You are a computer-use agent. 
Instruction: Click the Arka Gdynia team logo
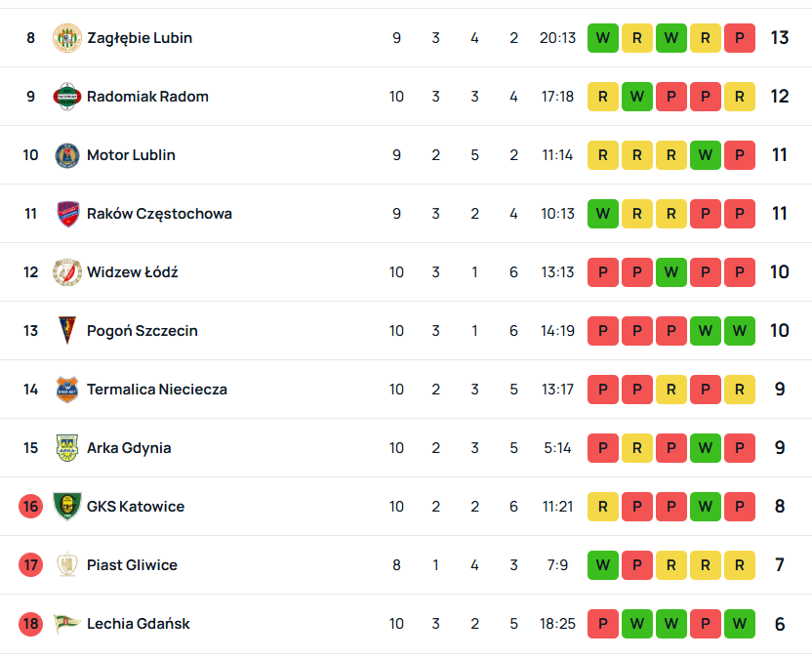(x=66, y=448)
